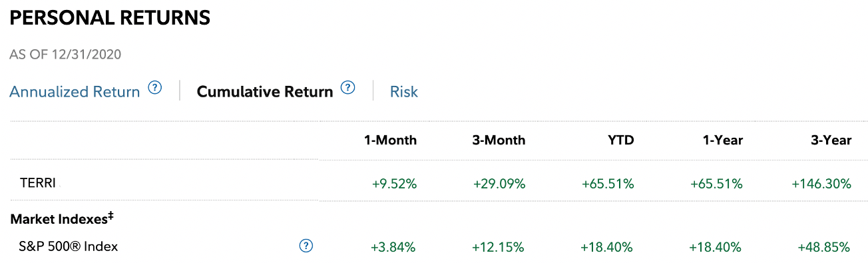Select TERRI's +146.30% 3-Year return

tap(821, 184)
